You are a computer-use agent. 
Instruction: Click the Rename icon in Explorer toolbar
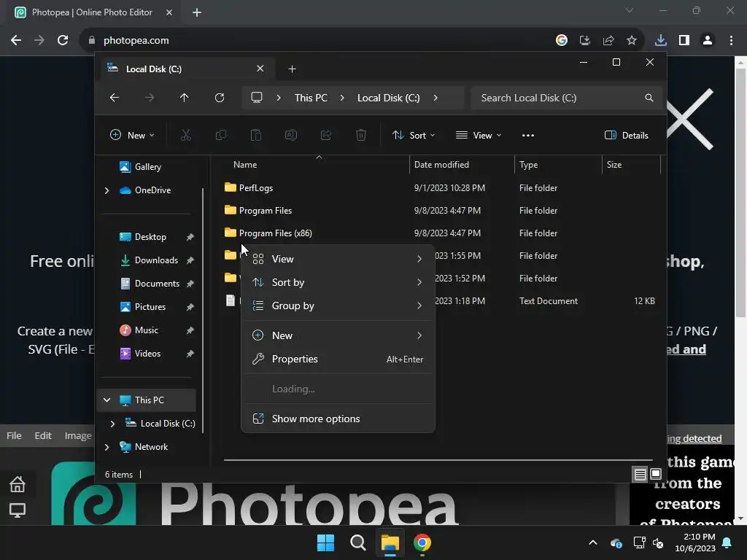point(291,135)
